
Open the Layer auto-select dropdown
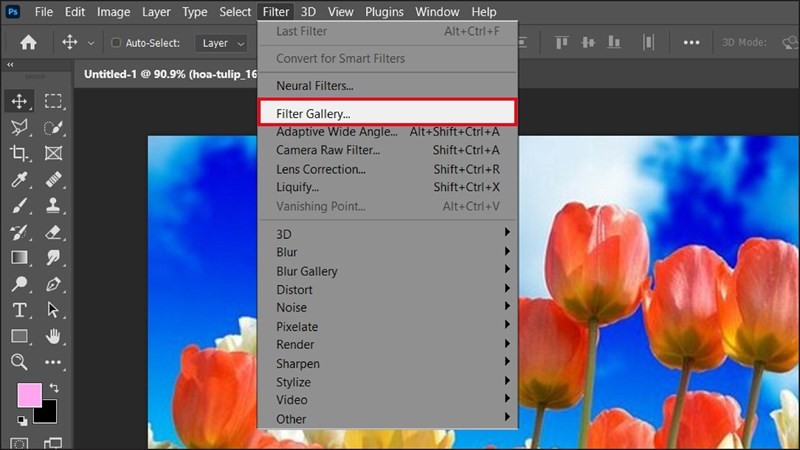[x=221, y=43]
